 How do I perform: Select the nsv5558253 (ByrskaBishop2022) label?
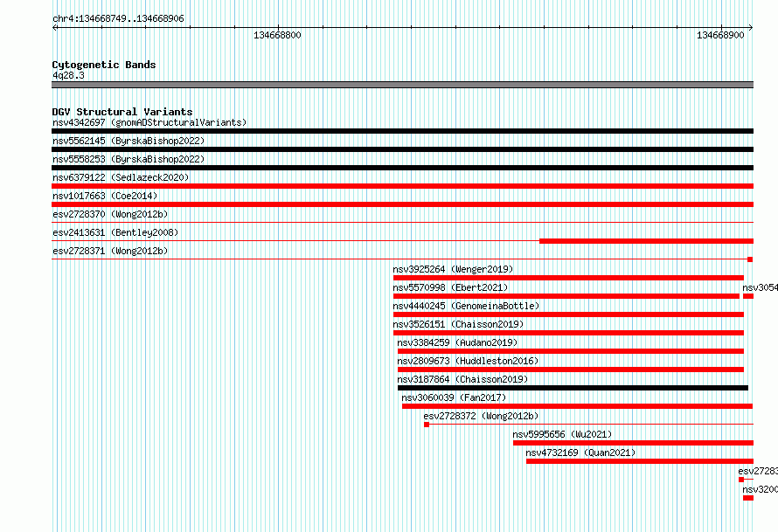pos(129,159)
